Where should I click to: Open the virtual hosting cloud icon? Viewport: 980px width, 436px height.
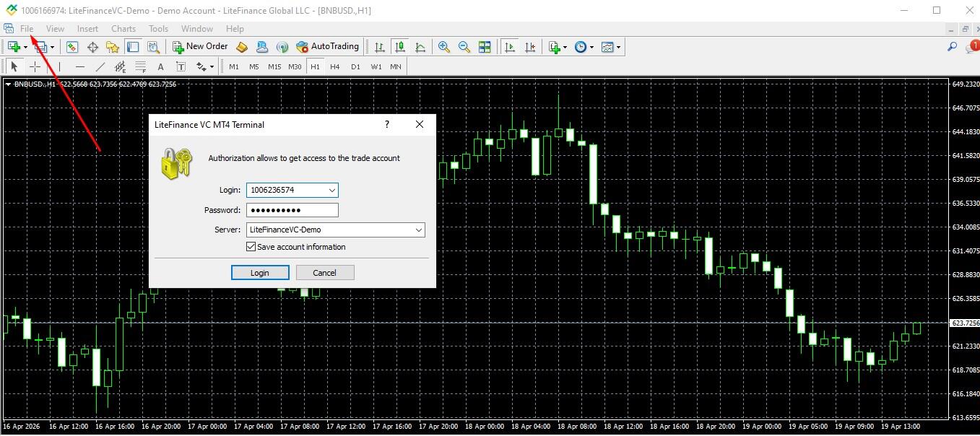click(x=262, y=47)
